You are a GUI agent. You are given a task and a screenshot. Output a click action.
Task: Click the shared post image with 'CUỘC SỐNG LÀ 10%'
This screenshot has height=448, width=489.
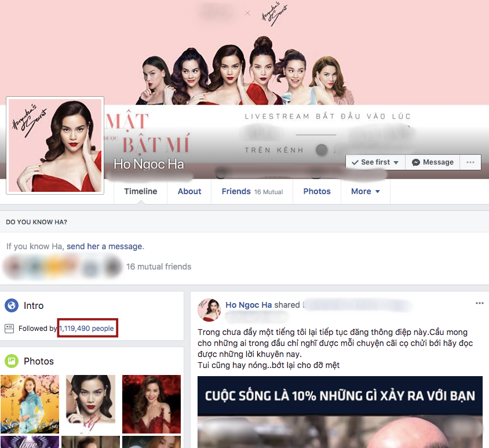pos(340,411)
